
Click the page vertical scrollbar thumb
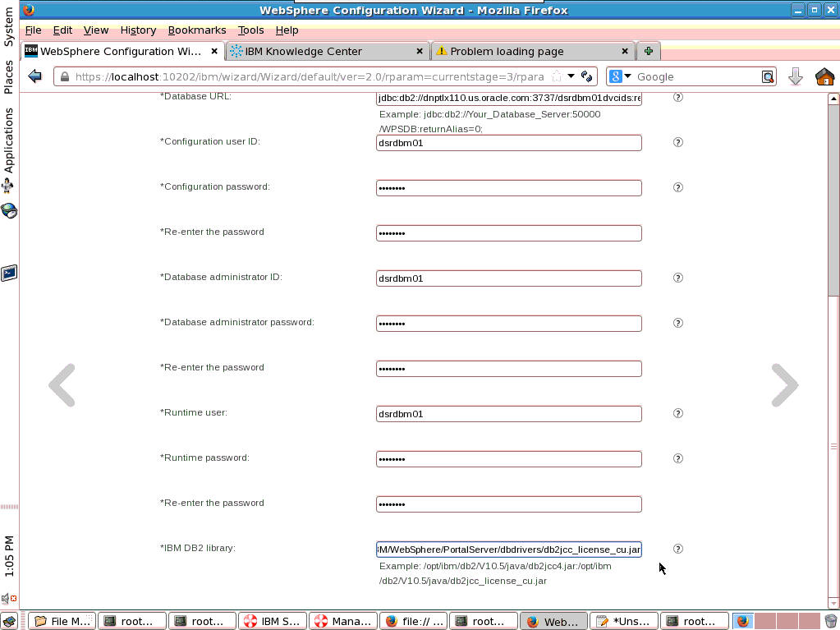coord(833,201)
